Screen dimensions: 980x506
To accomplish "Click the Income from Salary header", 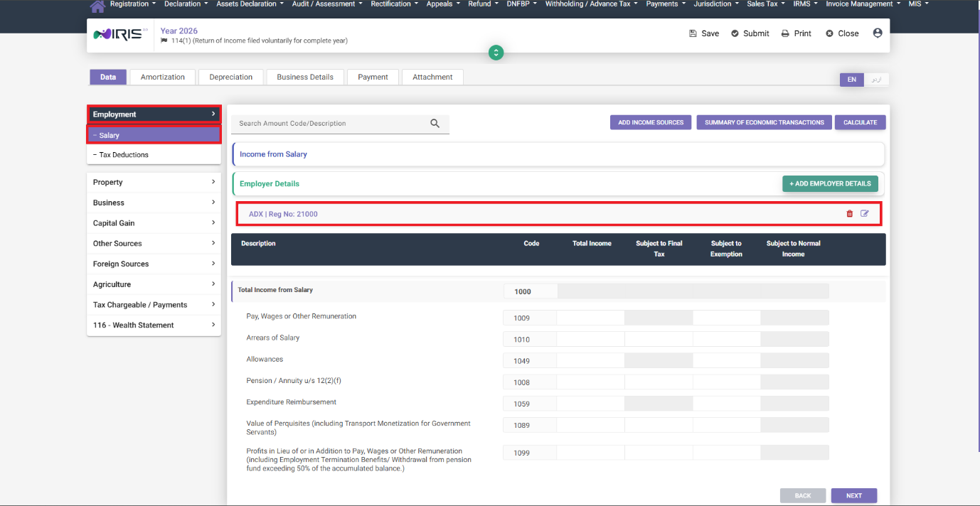I will pos(558,154).
